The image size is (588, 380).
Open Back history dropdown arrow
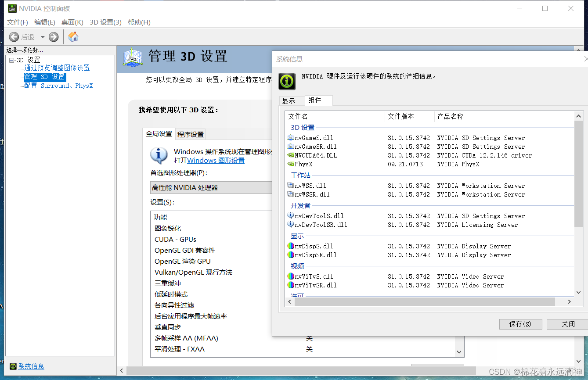pos(43,37)
